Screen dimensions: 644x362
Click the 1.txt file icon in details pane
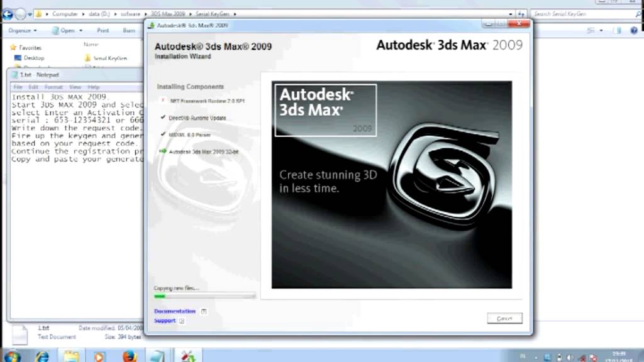click(19, 334)
